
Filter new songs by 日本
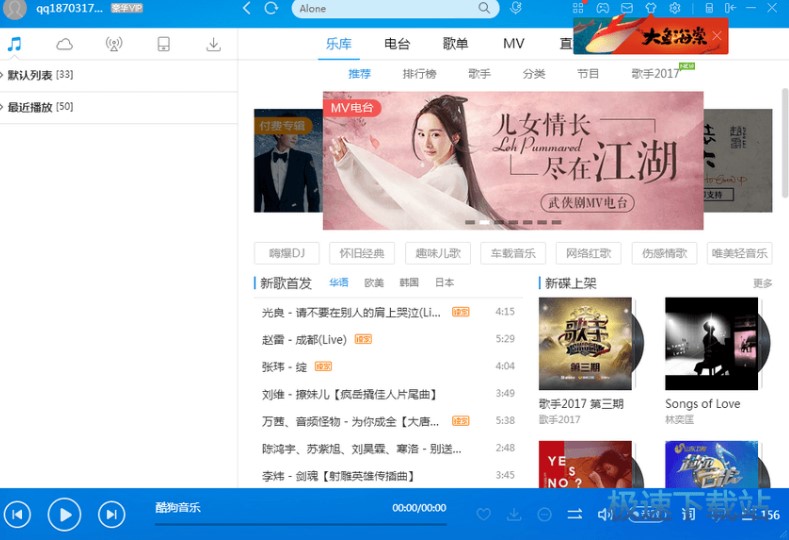(x=444, y=283)
